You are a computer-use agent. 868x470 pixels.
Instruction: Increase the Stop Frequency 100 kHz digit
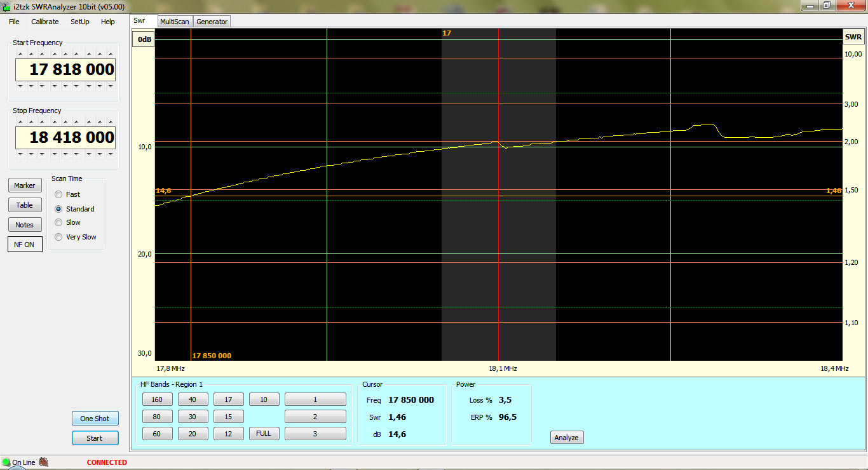(55, 122)
